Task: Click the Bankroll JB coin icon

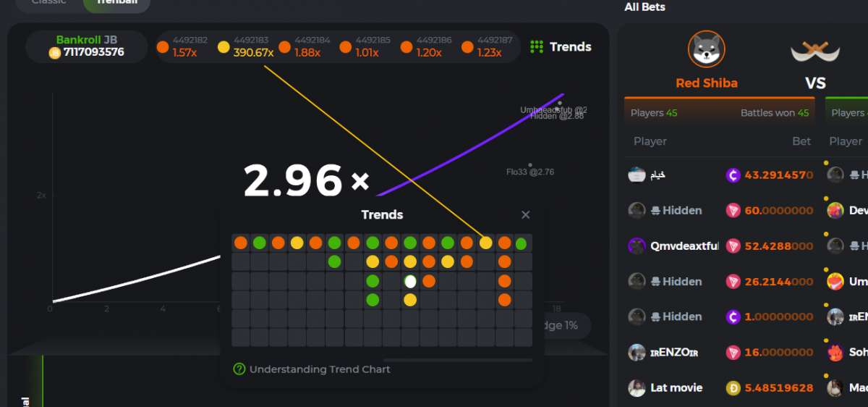Action: point(54,53)
